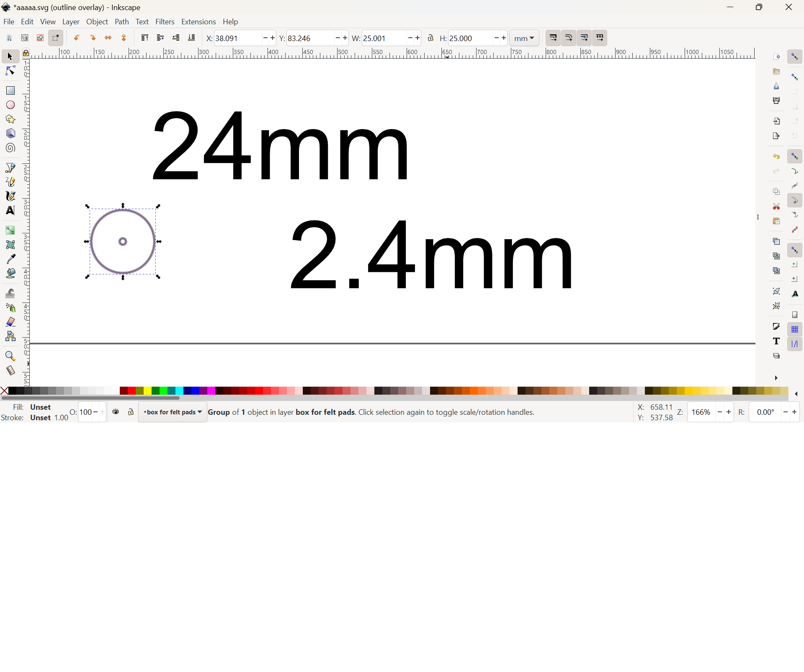Select the Mesh gradient tool
This screenshot has height=672, width=804.
click(10, 245)
